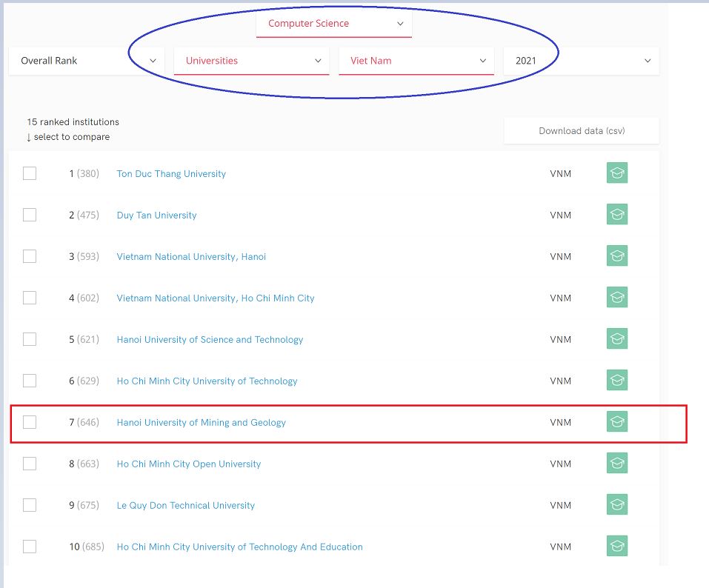Image resolution: width=709 pixels, height=588 pixels.
Task: Click graduation cap icon for Ho Chi Minh City Open University
Action: click(x=616, y=464)
